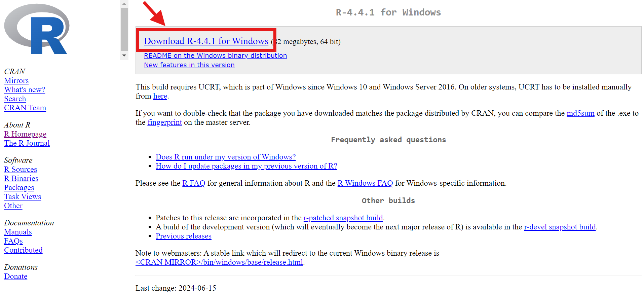
Task: Click the 'Software' sidebar label
Action: click(x=18, y=160)
